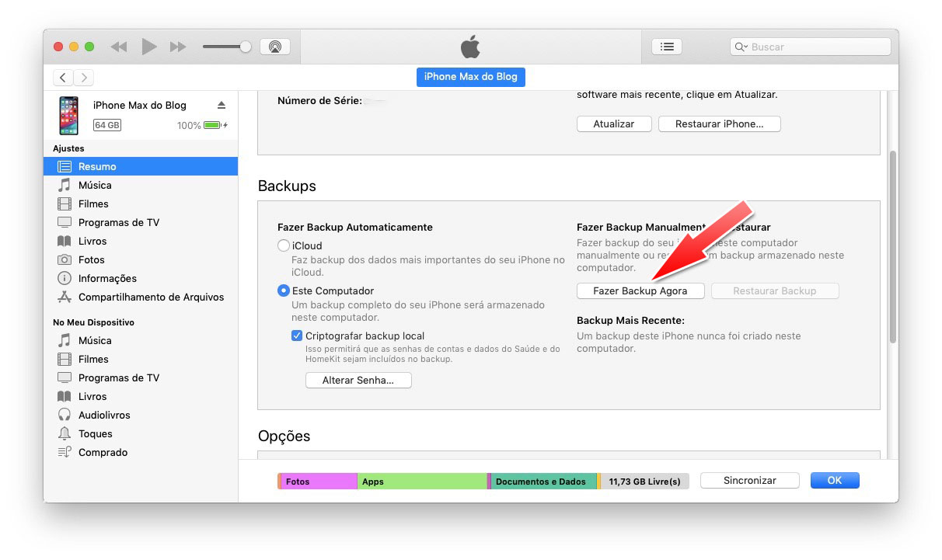
Task: Click the Buscar search field
Action: [x=811, y=47]
